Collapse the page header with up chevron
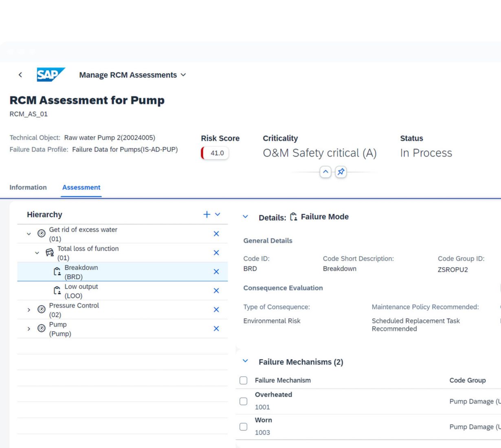The width and height of the screenshot is (501, 448). click(x=325, y=172)
